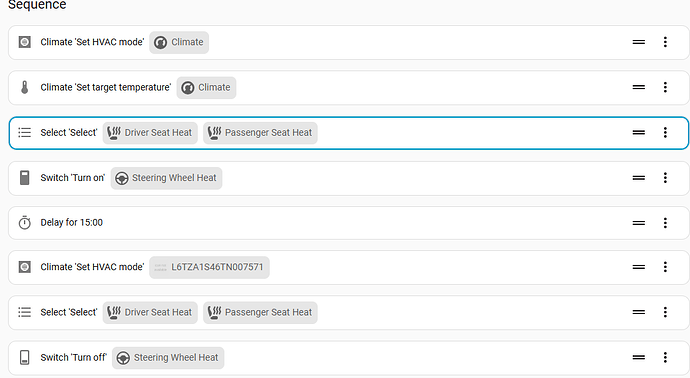The width and height of the screenshot is (690, 378).
Task: Click Passenger Seat Heat chip in last Select row
Action: [x=260, y=312]
